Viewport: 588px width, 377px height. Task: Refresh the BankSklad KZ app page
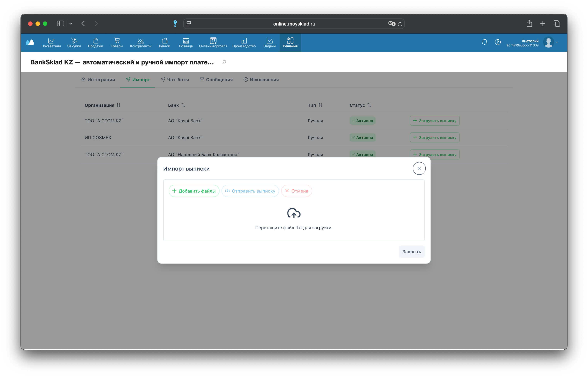click(224, 62)
